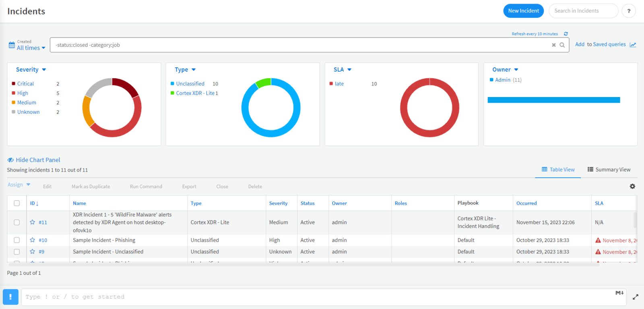Click the refresh incidents icon
This screenshot has height=309, width=644.
[x=566, y=34]
